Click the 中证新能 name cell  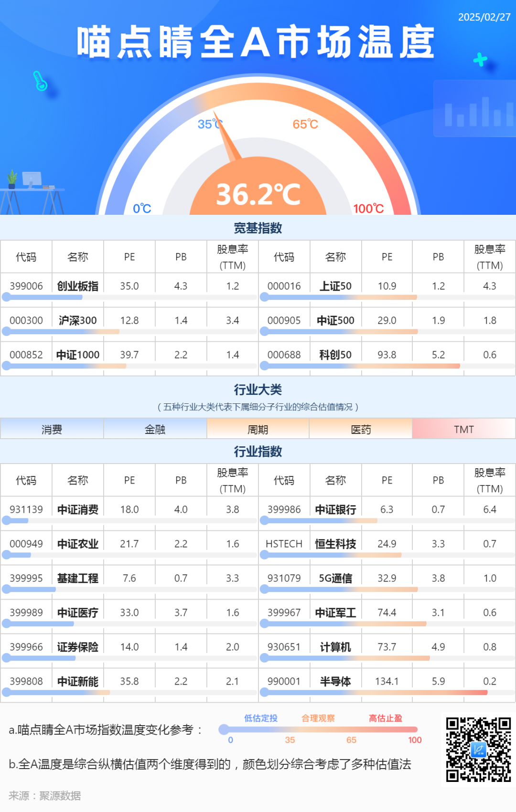pos(78,681)
